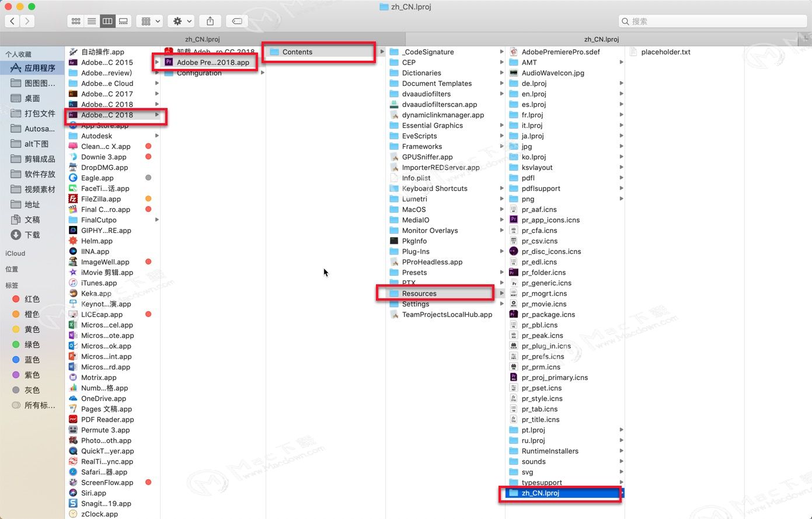
Task: Select the pr_app_icons.icns file icon
Action: click(514, 220)
